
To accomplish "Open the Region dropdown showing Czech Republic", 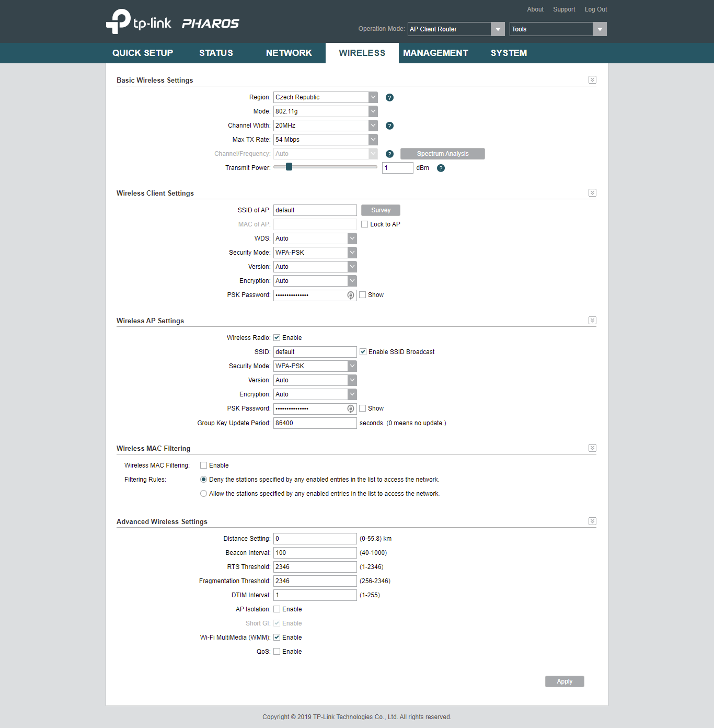I will click(x=325, y=97).
